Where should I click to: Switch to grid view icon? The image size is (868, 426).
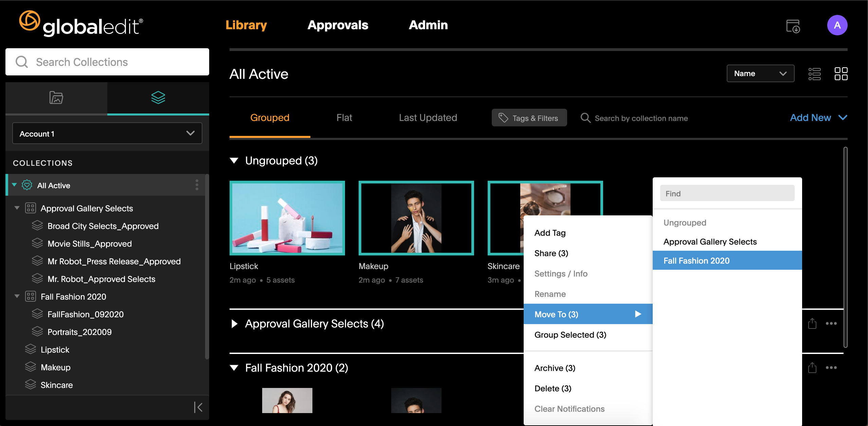(x=841, y=74)
